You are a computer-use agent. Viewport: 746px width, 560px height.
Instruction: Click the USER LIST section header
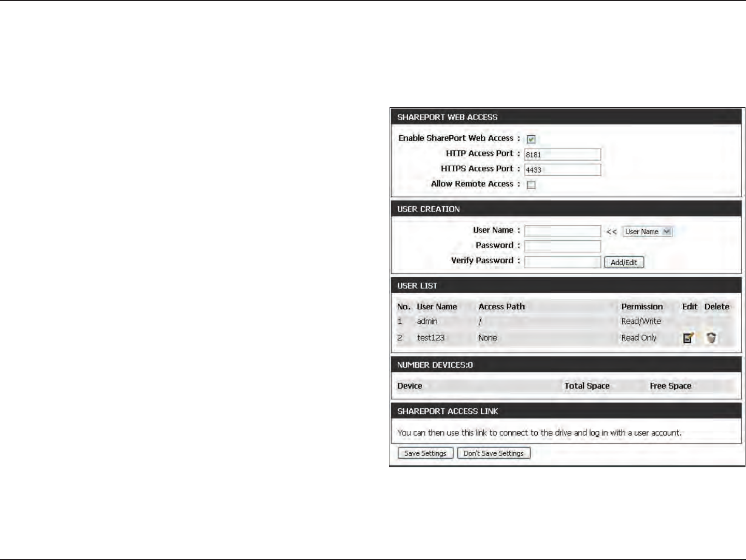tap(566, 285)
